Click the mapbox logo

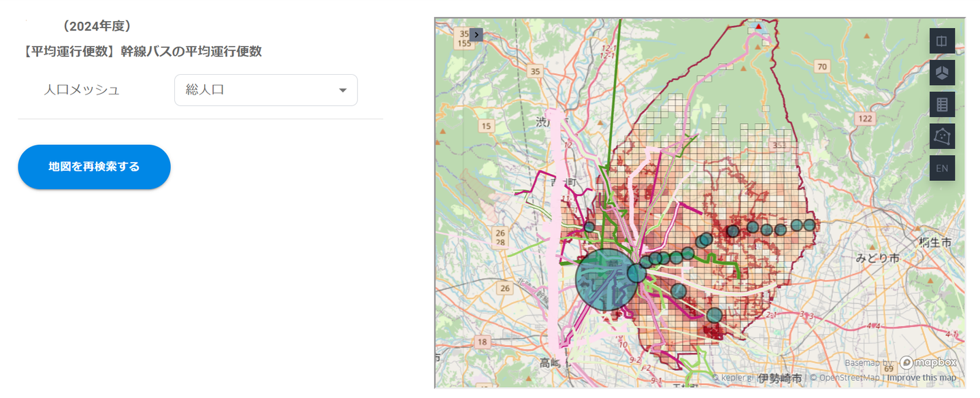tap(928, 363)
